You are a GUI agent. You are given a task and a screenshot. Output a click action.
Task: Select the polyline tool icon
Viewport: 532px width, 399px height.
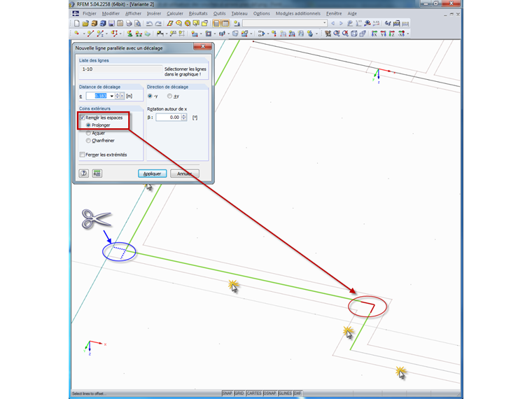114,34
